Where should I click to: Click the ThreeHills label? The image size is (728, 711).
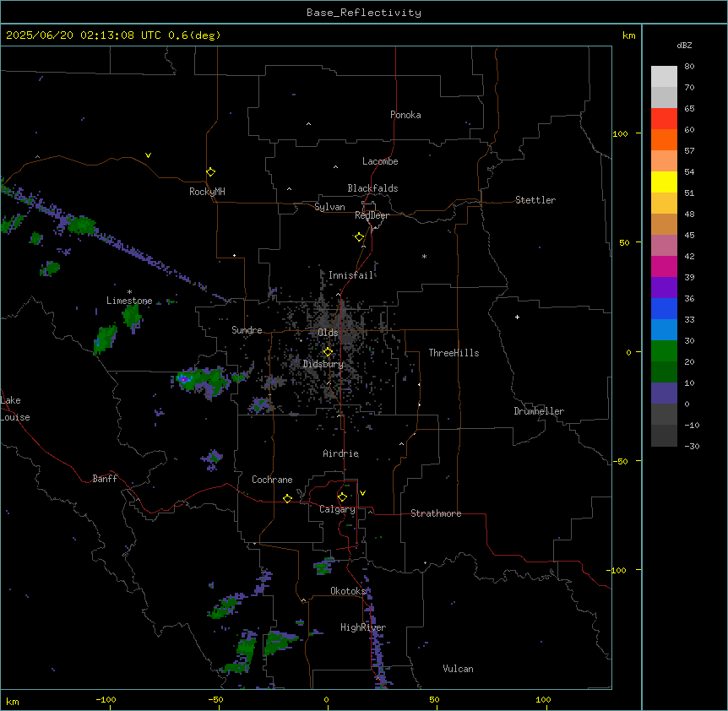(x=454, y=353)
